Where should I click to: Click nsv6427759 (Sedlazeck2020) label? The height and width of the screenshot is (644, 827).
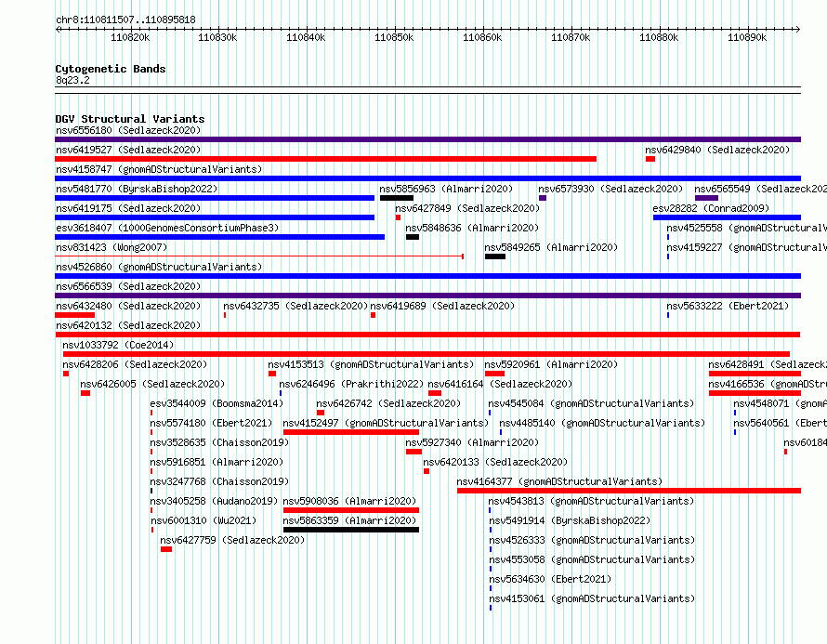[x=232, y=540]
